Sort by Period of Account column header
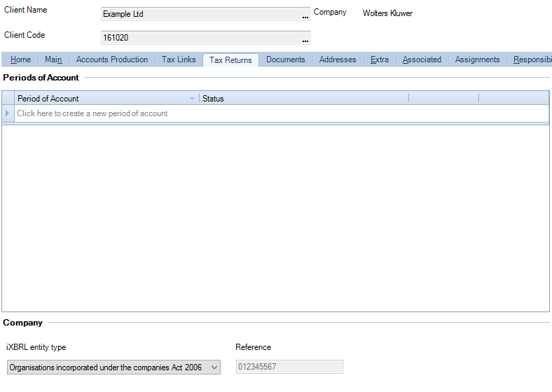 coord(106,99)
